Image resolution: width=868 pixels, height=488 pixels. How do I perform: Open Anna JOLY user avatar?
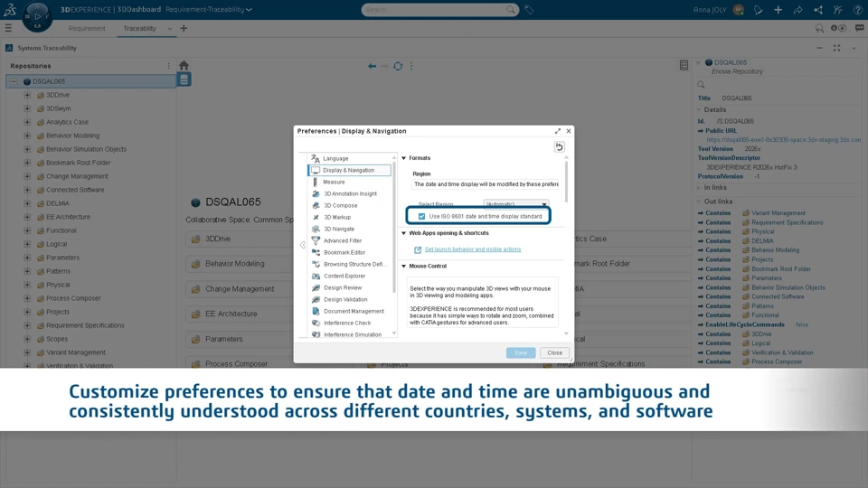coord(738,9)
